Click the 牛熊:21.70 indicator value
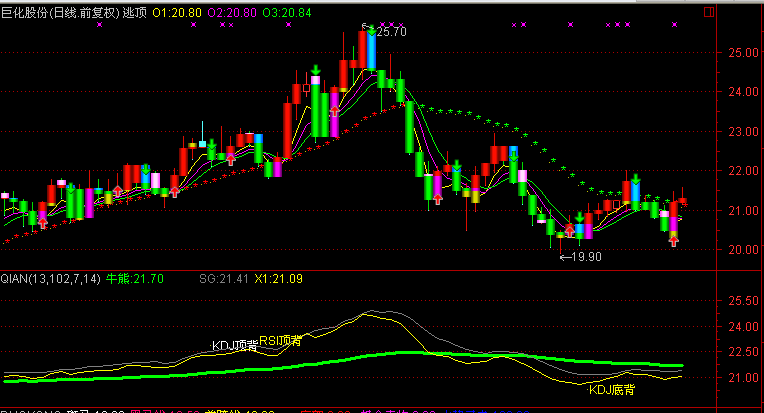This screenshot has width=764, height=413. tap(135, 277)
